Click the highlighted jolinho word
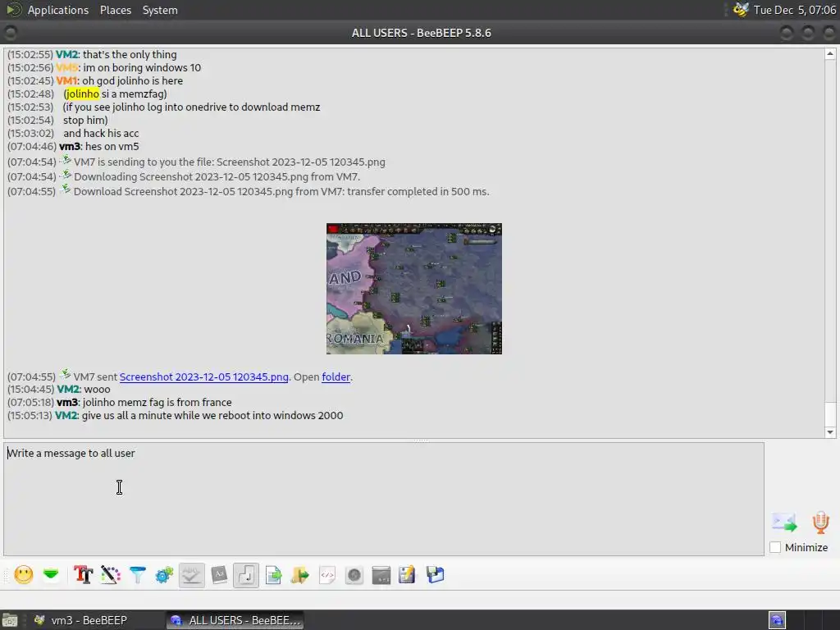Image resolution: width=840 pixels, height=630 pixels. (x=82, y=94)
